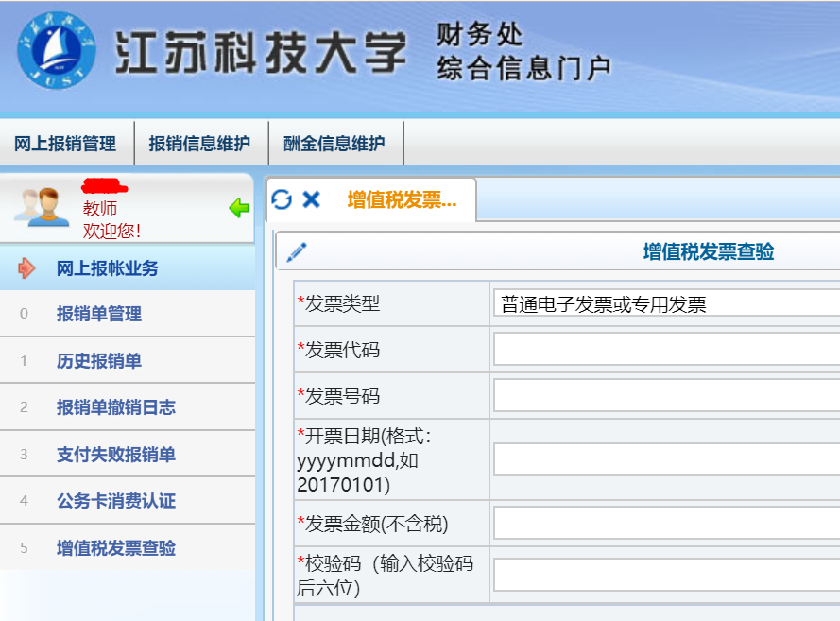The image size is (840, 621).
Task: Select 报销单撤销日志 sidebar item
Action: coord(116,407)
